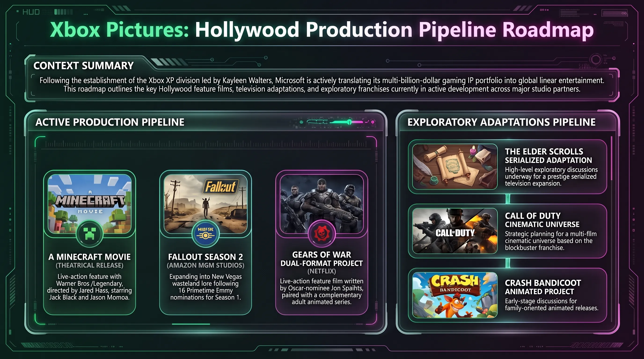Click the Minecraft creeper face icon

[89, 234]
